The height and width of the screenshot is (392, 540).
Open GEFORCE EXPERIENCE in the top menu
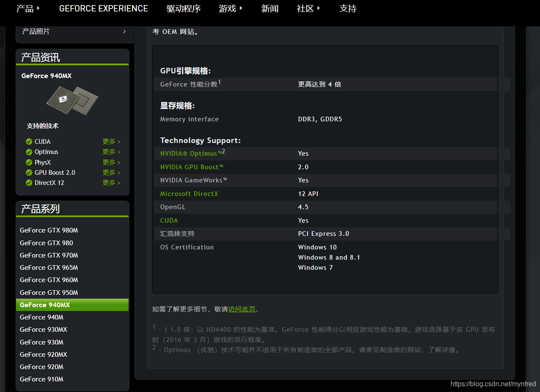pos(104,8)
